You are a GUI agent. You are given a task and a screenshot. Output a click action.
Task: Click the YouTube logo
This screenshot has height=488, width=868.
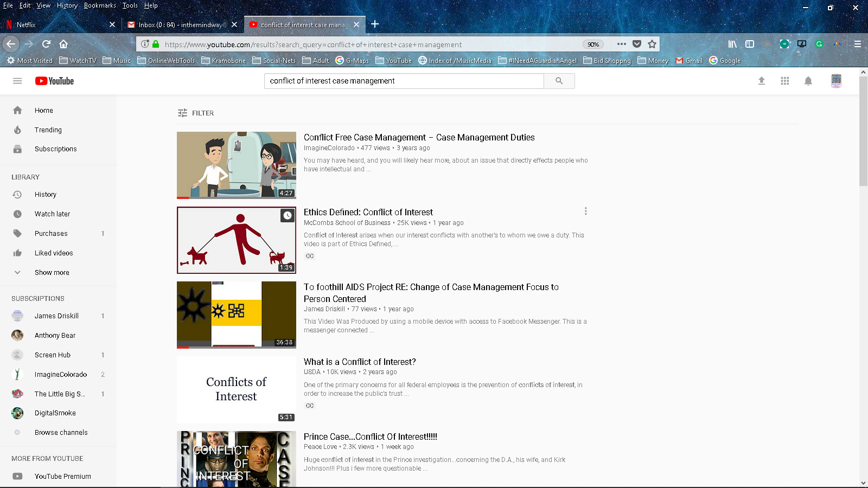tap(54, 81)
